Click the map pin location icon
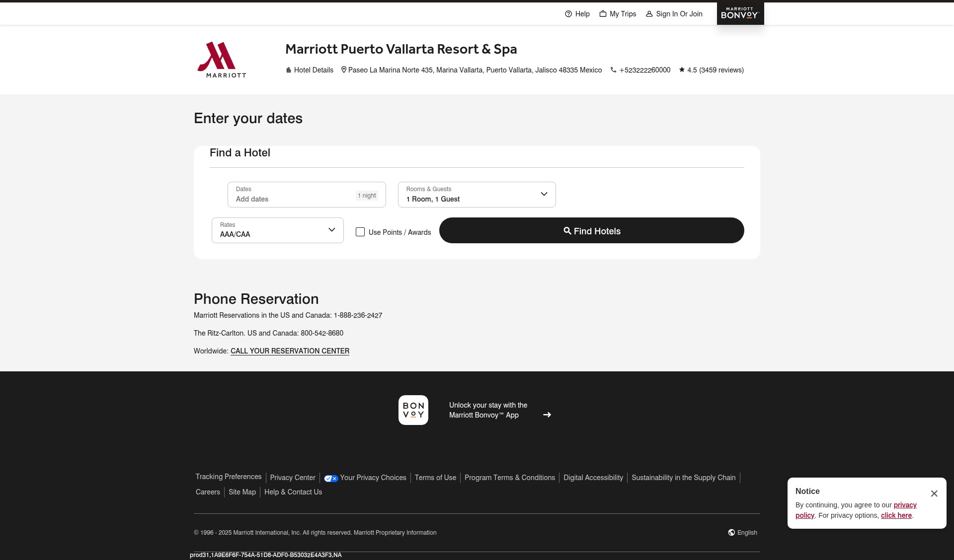 coord(344,70)
